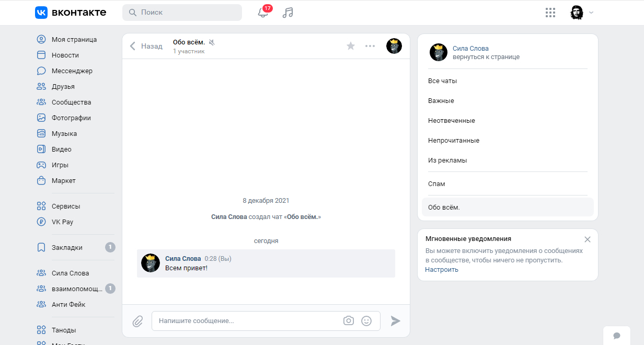This screenshot has width=644, height=345.
Task: Click "Сила Слова" link in creation notice
Action: [x=229, y=216]
